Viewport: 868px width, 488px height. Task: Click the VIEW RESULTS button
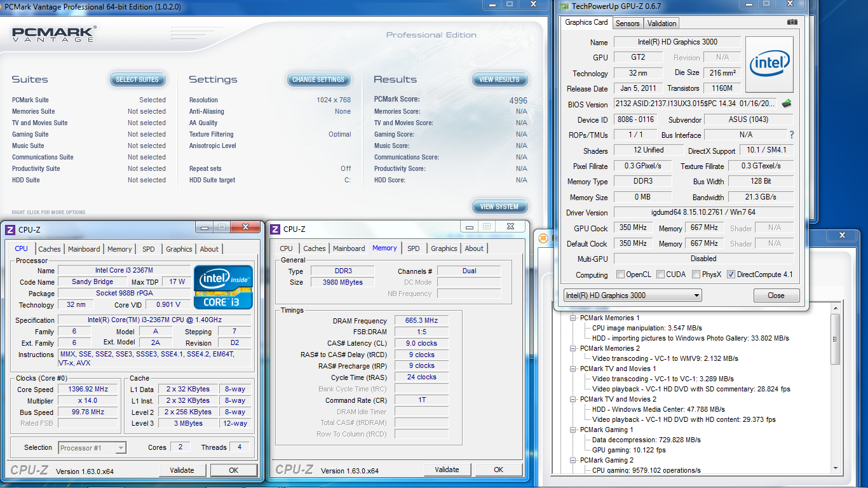(499, 80)
